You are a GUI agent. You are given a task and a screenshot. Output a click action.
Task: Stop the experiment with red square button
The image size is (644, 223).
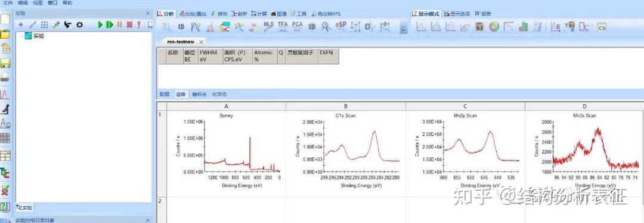click(x=129, y=24)
